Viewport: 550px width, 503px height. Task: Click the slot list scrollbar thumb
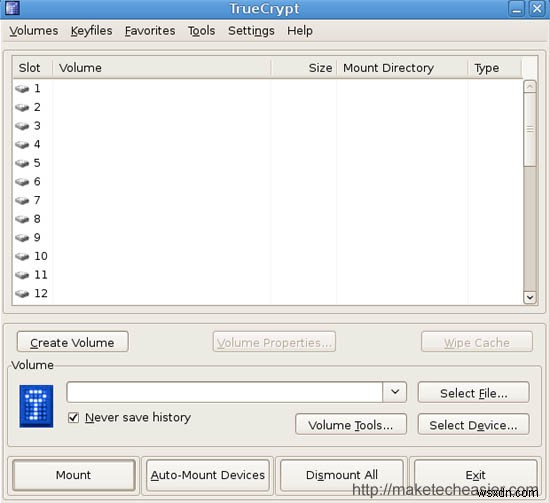click(x=530, y=129)
